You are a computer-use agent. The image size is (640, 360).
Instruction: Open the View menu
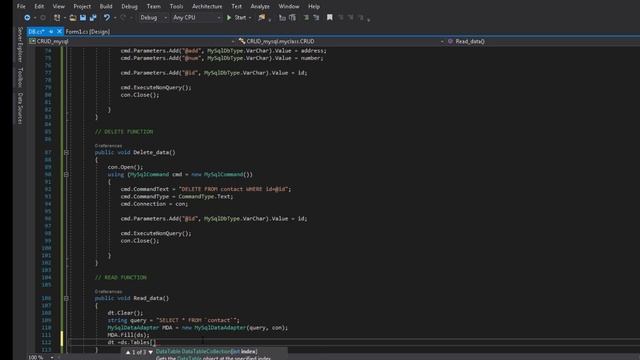click(x=59, y=7)
